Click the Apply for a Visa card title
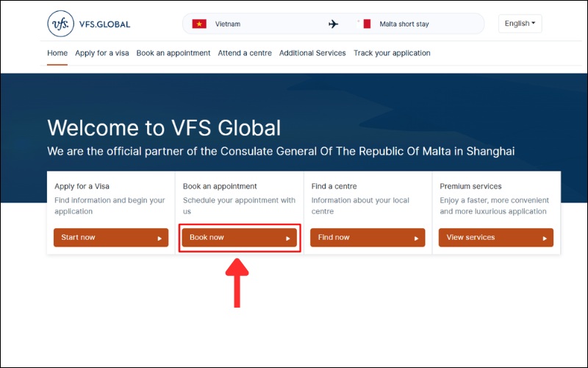Viewport: 588px width, 368px height. 82,186
